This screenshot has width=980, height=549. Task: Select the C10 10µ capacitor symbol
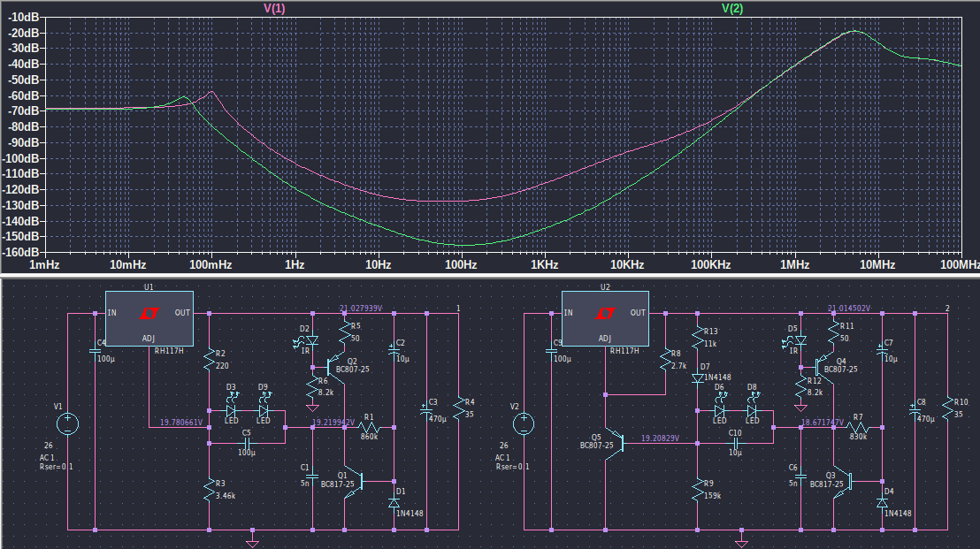[736, 444]
